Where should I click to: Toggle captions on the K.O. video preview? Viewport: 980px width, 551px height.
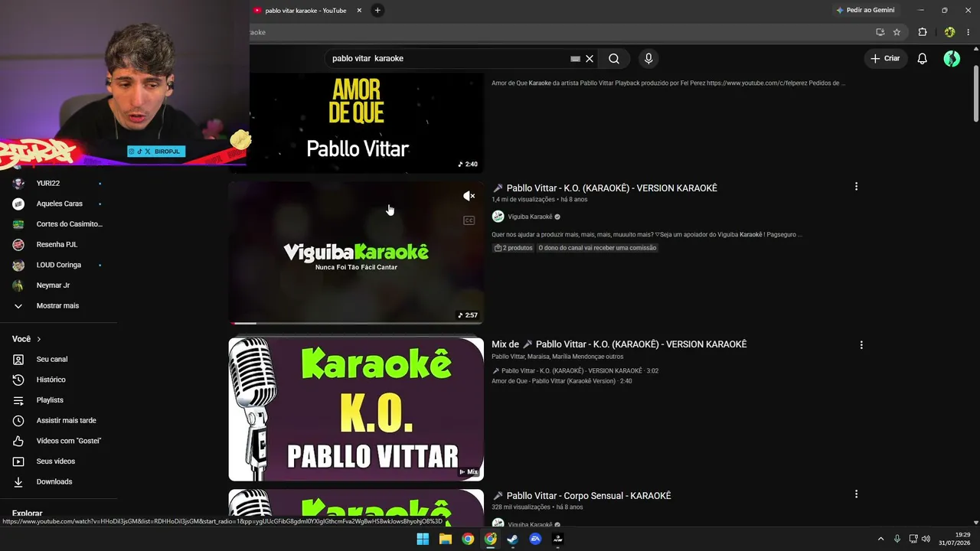pyautogui.click(x=469, y=220)
